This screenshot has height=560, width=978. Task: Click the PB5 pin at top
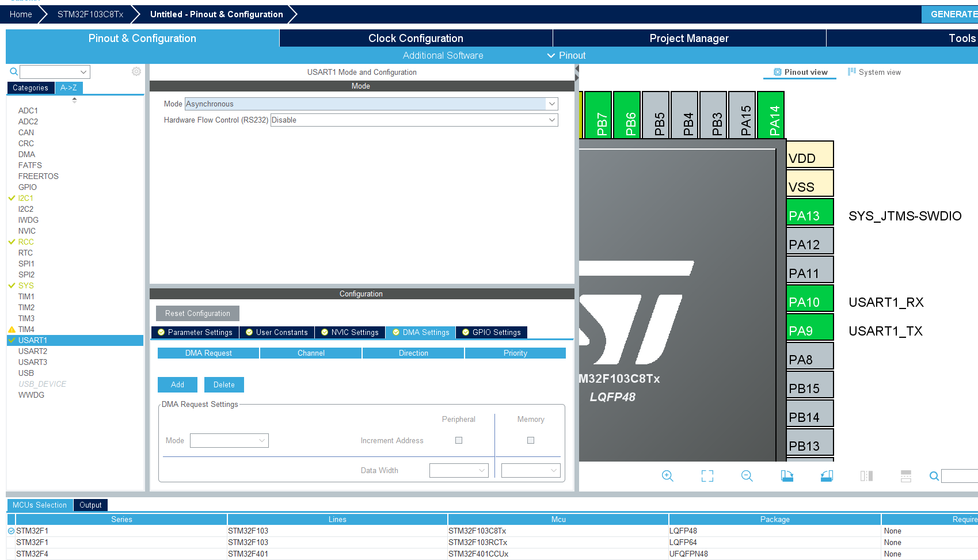pyautogui.click(x=656, y=115)
